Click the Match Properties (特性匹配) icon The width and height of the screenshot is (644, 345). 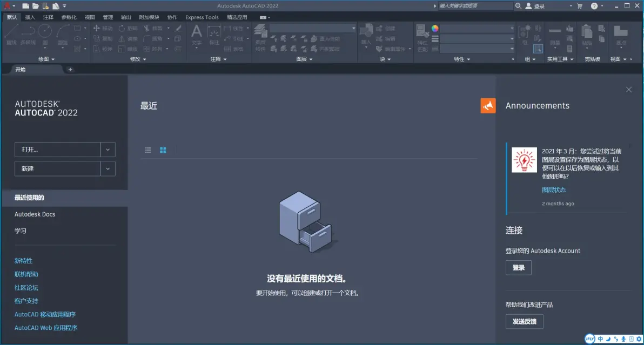(422, 37)
